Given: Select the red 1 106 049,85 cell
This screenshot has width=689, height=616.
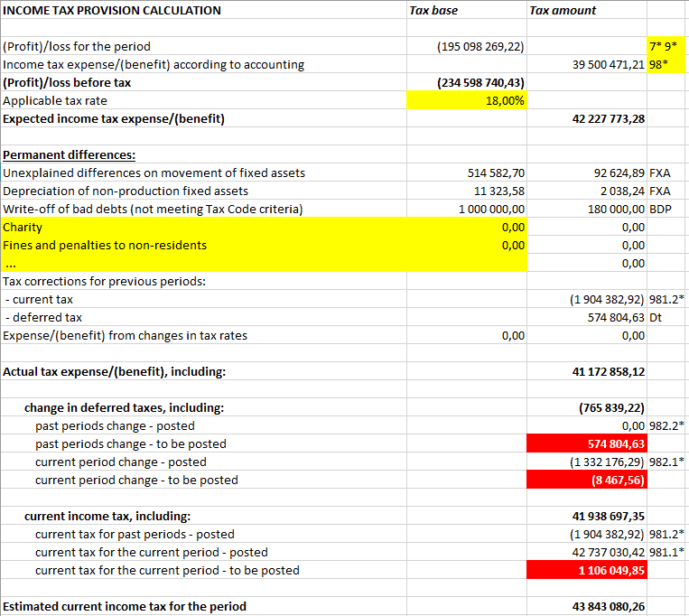Looking at the screenshot, I should point(587,570).
